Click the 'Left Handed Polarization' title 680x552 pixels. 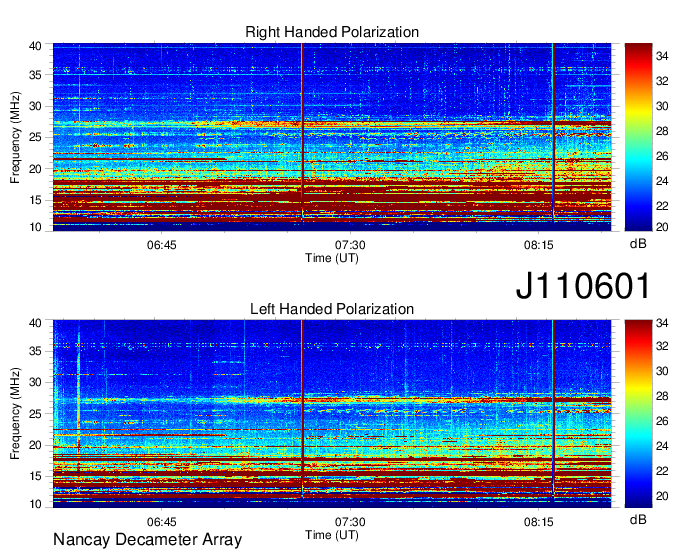(332, 309)
